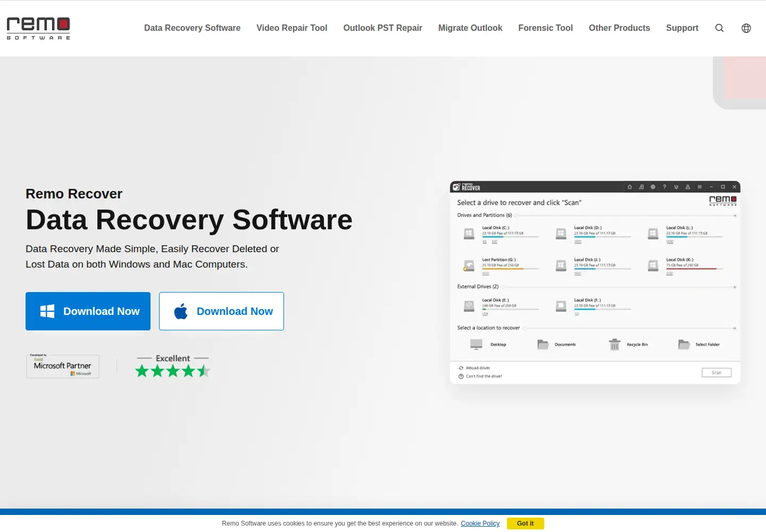766x532 pixels.
Task: Click the Excellent star rating widget
Action: [173, 365]
